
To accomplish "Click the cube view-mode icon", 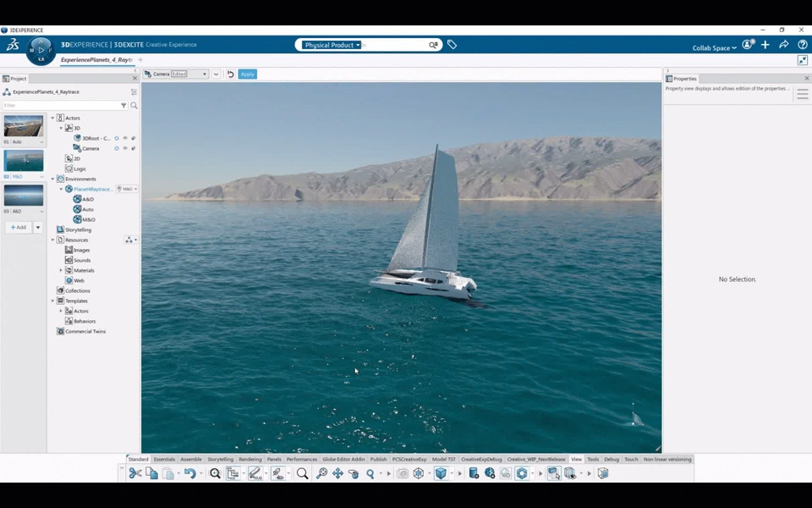I will [x=441, y=473].
